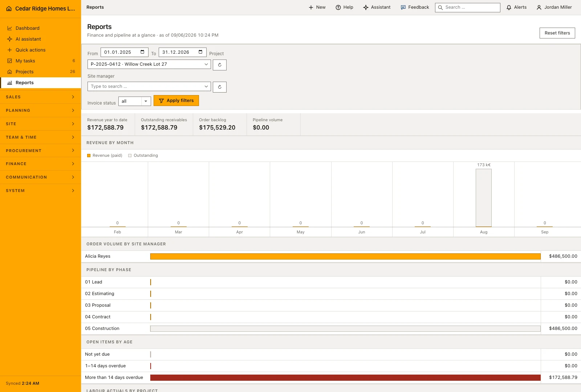Expand the Finance section
581x392 pixels.
point(40,164)
